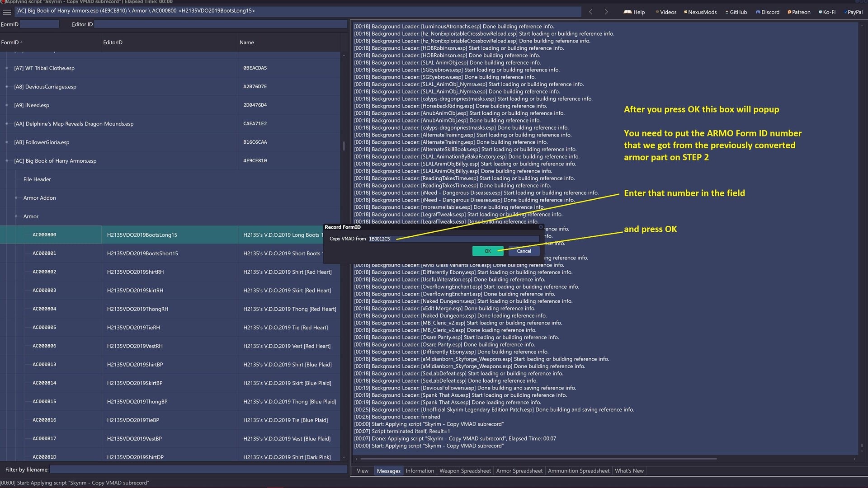Expand the FollowerGloria.esp node
Screen dimensions: 868x488
tap(7, 142)
